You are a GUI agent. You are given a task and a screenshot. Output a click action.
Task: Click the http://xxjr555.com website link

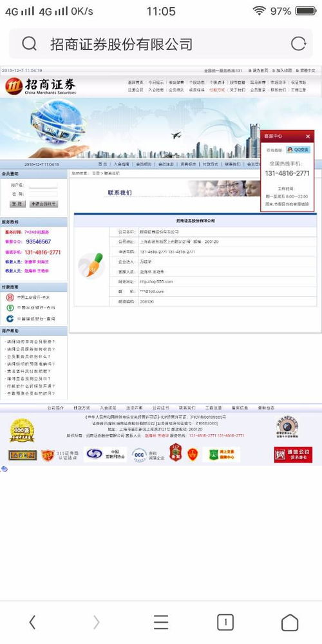[156, 281]
